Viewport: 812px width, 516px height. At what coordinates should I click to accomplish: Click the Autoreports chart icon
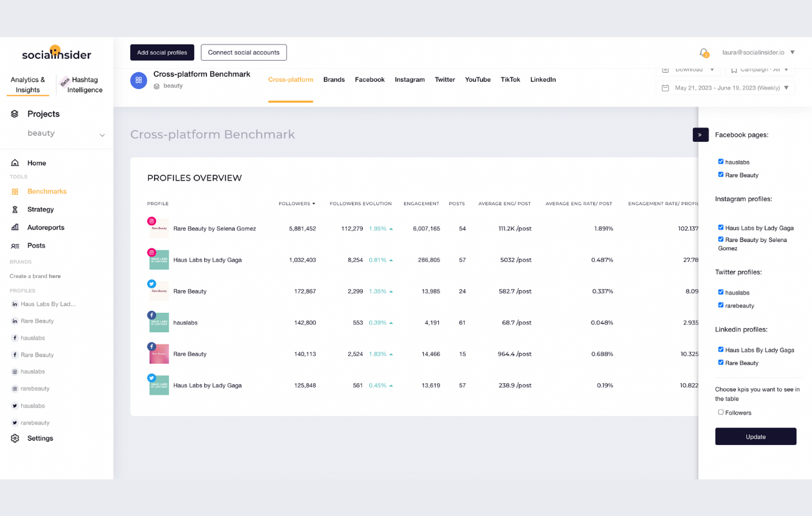[15, 228]
